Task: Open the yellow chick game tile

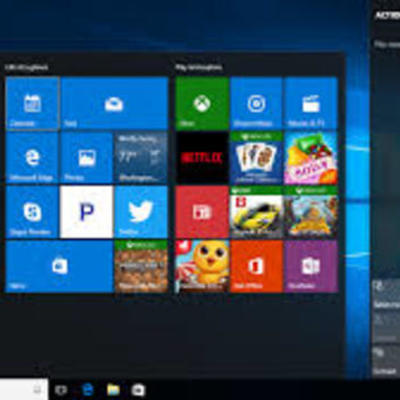Action: click(x=202, y=266)
